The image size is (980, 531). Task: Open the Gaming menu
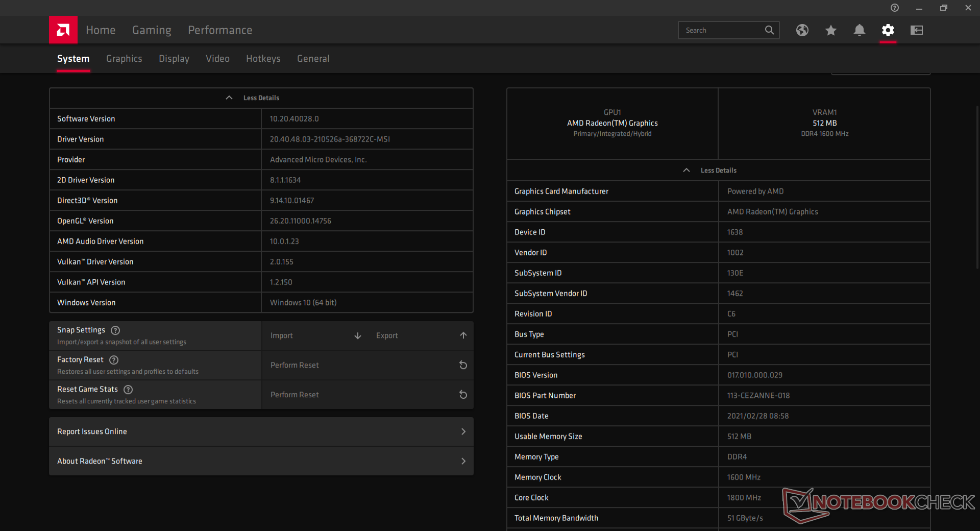[x=152, y=30]
